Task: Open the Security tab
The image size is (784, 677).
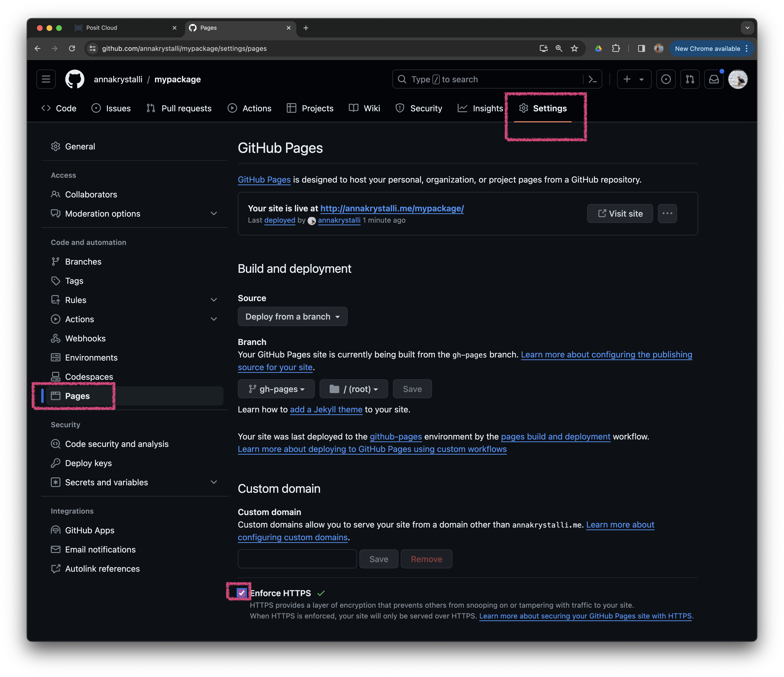Action: tap(418, 108)
